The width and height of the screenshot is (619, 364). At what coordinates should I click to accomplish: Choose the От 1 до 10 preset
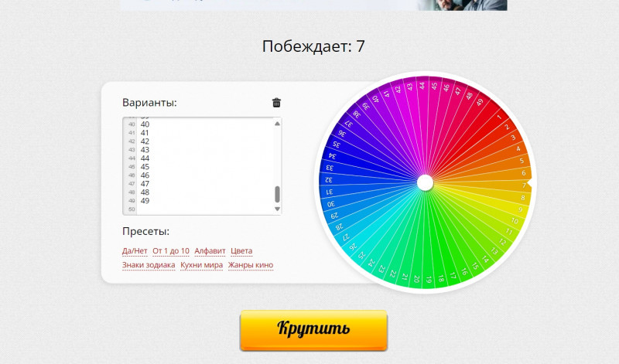[x=171, y=251]
